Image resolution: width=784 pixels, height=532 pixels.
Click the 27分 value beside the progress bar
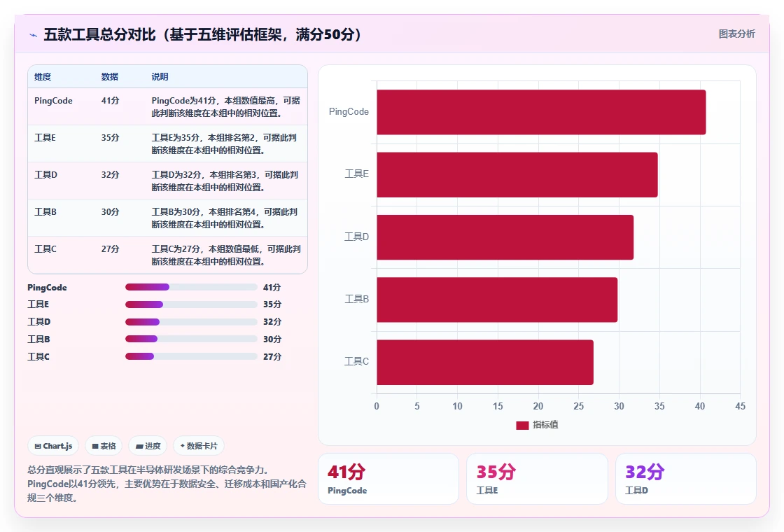coord(272,356)
